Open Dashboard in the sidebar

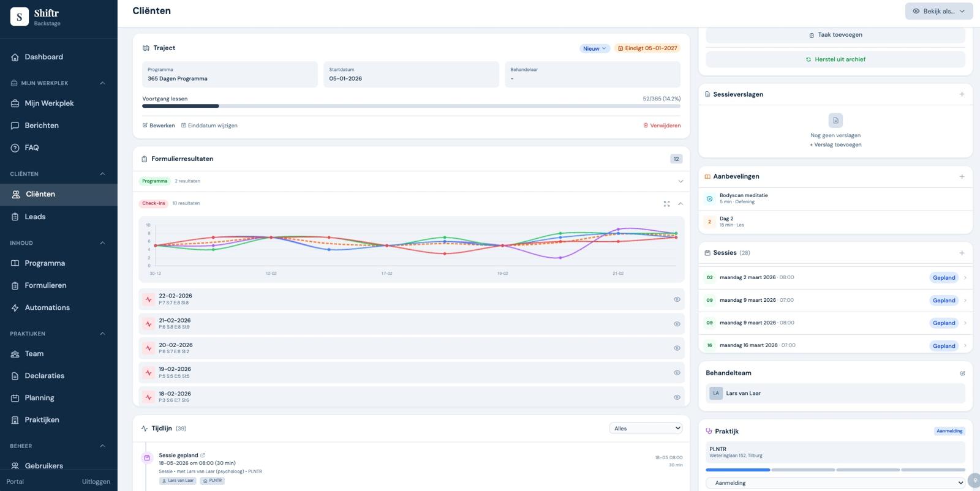[x=43, y=57]
